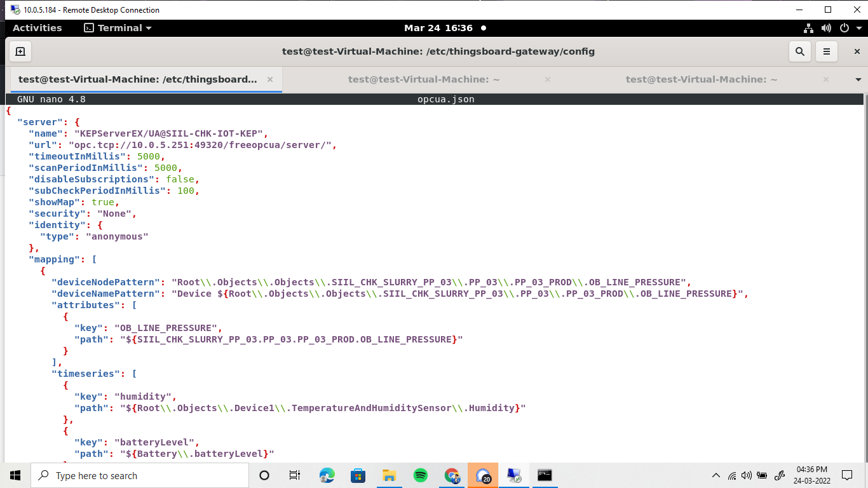Open Google Chrome from the taskbar
Screen dimensions: 868x488
(x=451, y=475)
